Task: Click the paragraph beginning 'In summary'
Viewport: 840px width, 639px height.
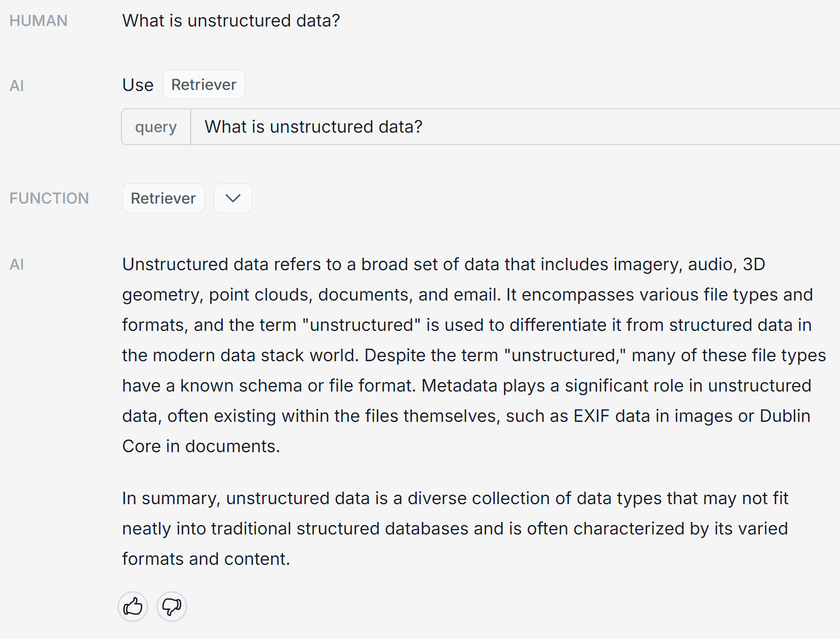Action: click(455, 529)
